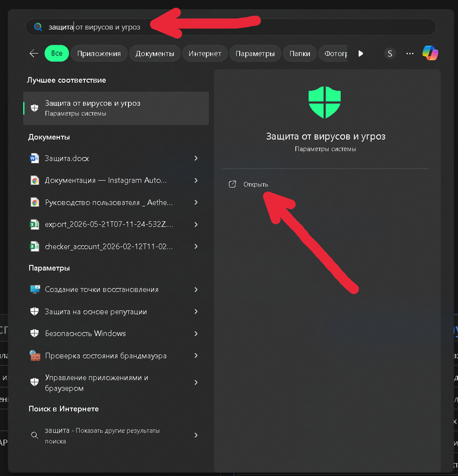Screen dimensions: 458x476
Task: Click firewall icon beside Проверка состояния брандмауэра
Action: click(x=35, y=355)
